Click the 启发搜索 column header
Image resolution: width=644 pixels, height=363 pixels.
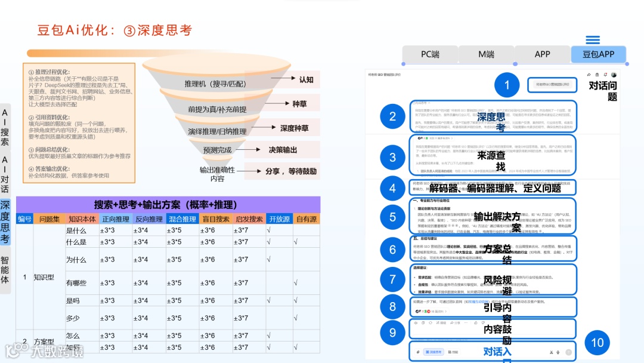point(249,219)
